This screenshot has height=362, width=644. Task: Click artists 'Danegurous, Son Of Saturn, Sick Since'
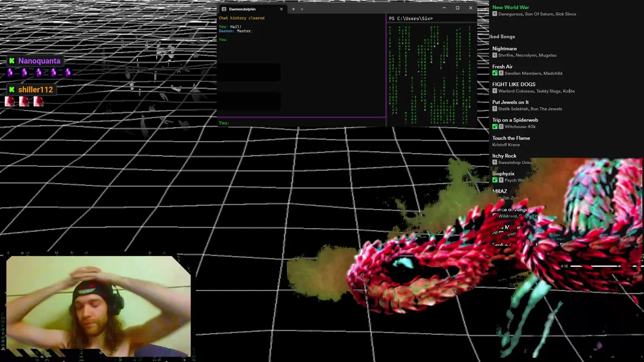(x=537, y=14)
